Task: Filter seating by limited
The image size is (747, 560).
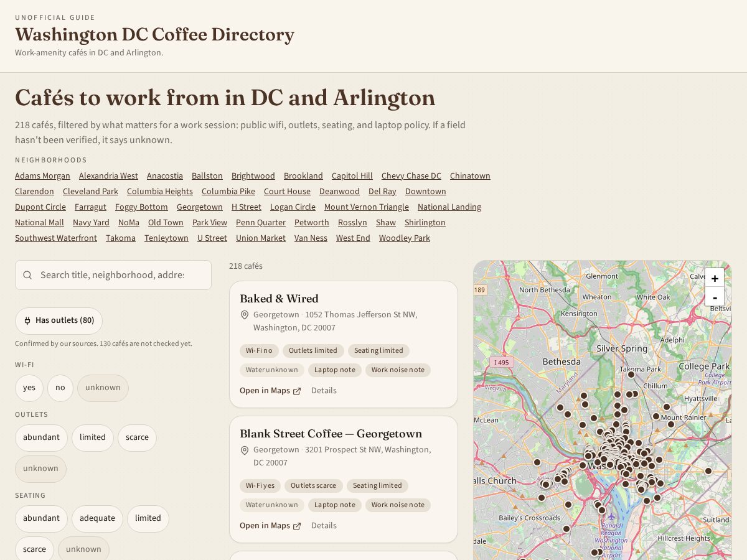Action: [x=148, y=518]
